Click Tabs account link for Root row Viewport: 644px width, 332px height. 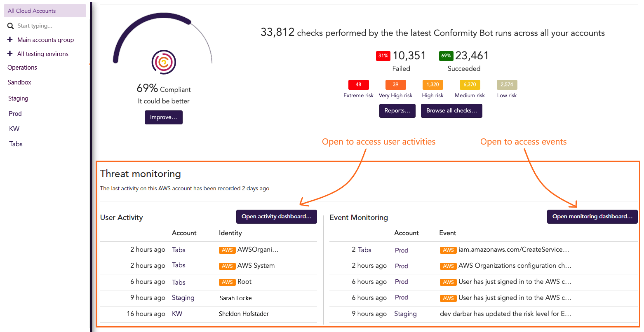179,283
